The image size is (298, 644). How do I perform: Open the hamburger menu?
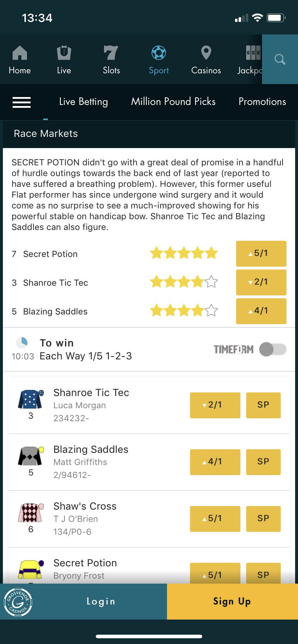click(x=22, y=102)
